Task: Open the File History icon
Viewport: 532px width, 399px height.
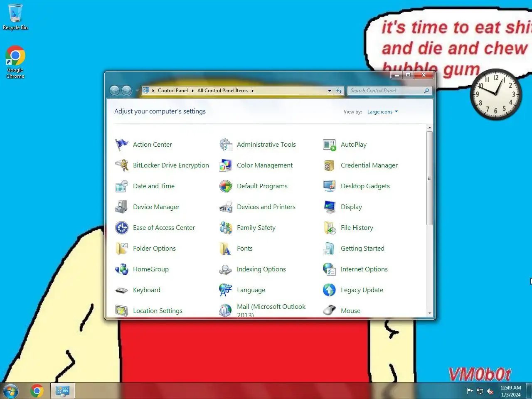Action: coord(329,228)
